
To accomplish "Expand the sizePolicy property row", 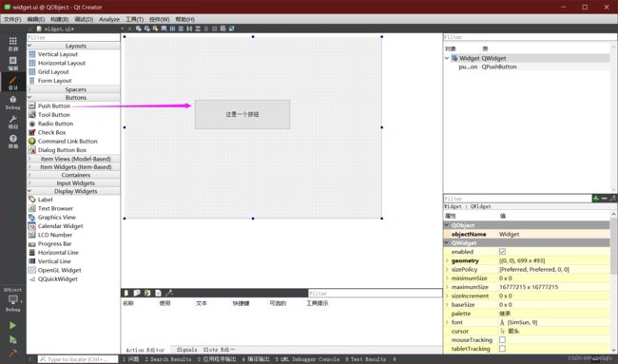I will pyautogui.click(x=447, y=270).
